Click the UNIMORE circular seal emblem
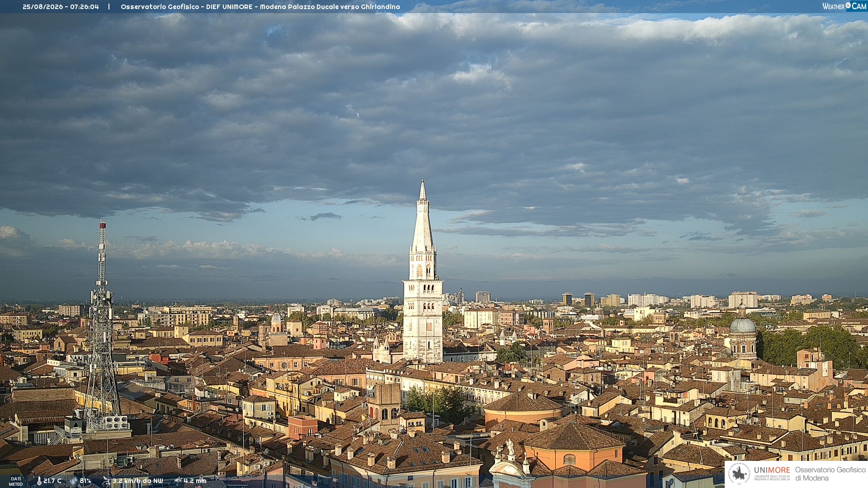The height and width of the screenshot is (488, 868). click(x=739, y=474)
